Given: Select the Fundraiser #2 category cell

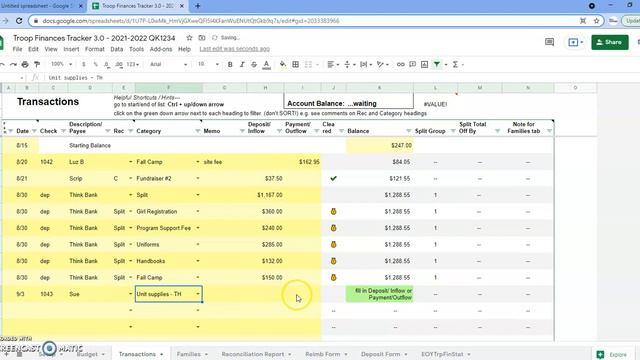Looking at the screenshot, I should click(169, 178).
